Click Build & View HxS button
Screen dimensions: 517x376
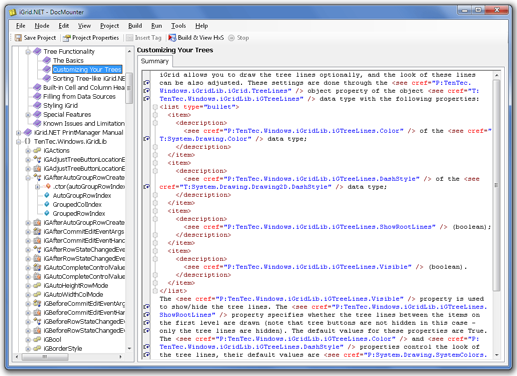pos(196,38)
